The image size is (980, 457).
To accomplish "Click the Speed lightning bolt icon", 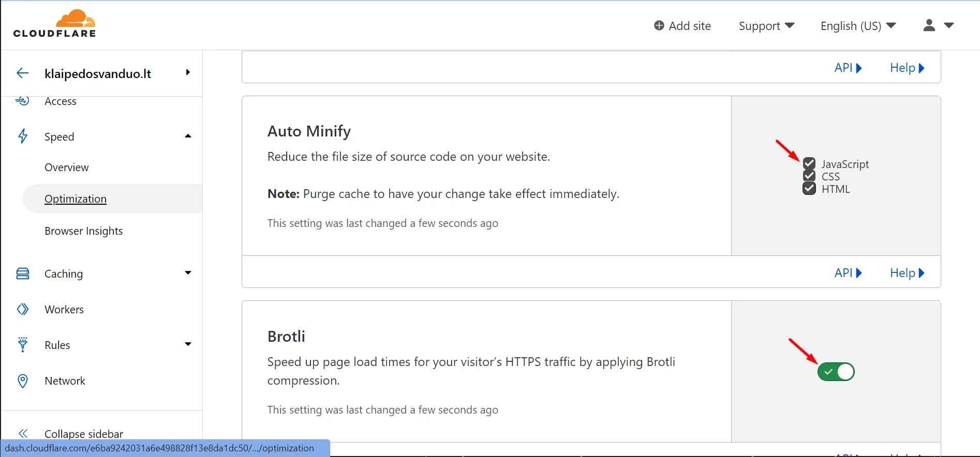I will pos(23,136).
